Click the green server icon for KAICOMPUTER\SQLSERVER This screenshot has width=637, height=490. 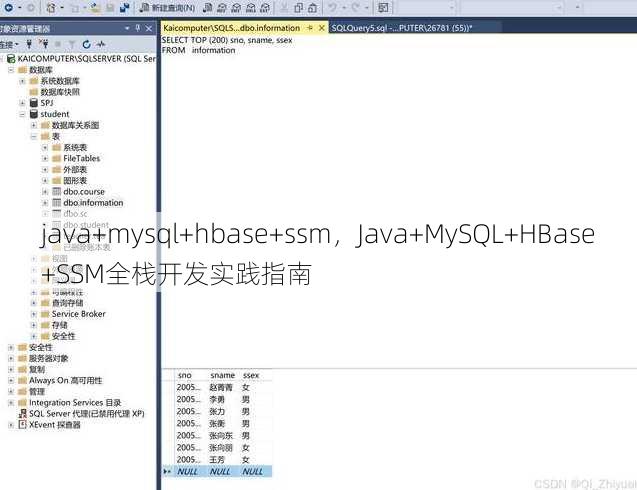[11, 59]
